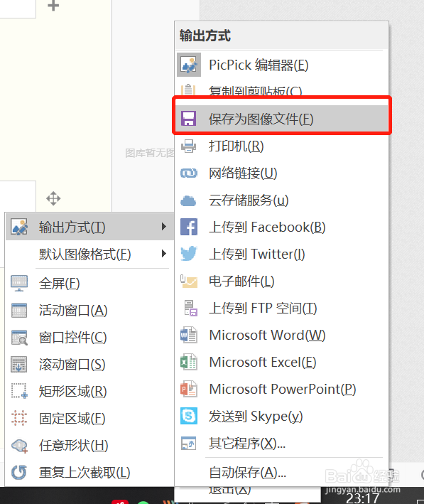Expand the 默认图像格式(F) submenu arrow

[x=164, y=254]
